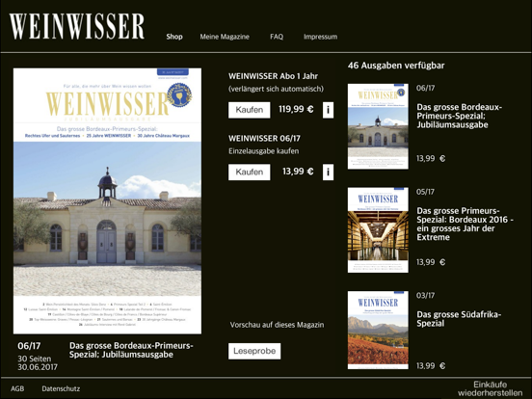Select the 05/17 issue cover thumbnail
Image resolution: width=532 pixels, height=399 pixels.
click(378, 230)
